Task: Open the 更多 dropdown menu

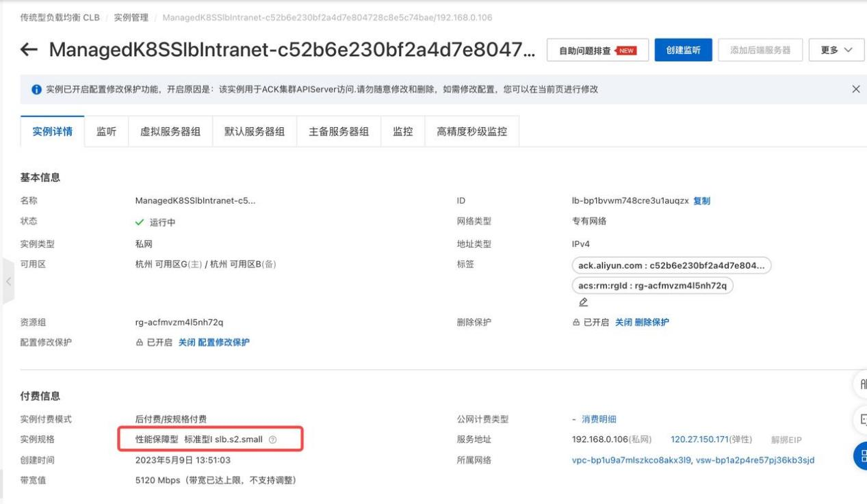Action: 836,49
